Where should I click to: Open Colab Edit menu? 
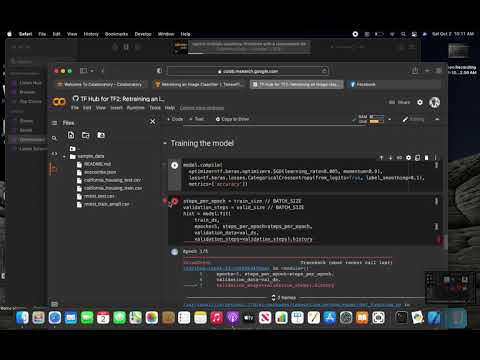pyautogui.click(x=87, y=108)
